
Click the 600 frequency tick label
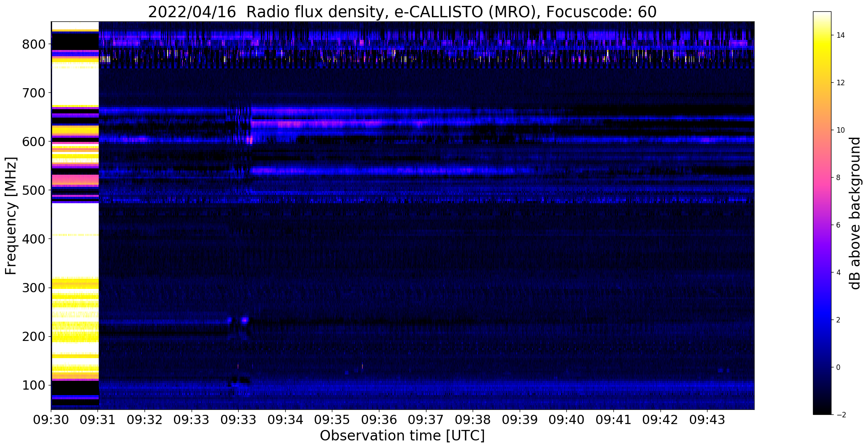pyautogui.click(x=34, y=141)
